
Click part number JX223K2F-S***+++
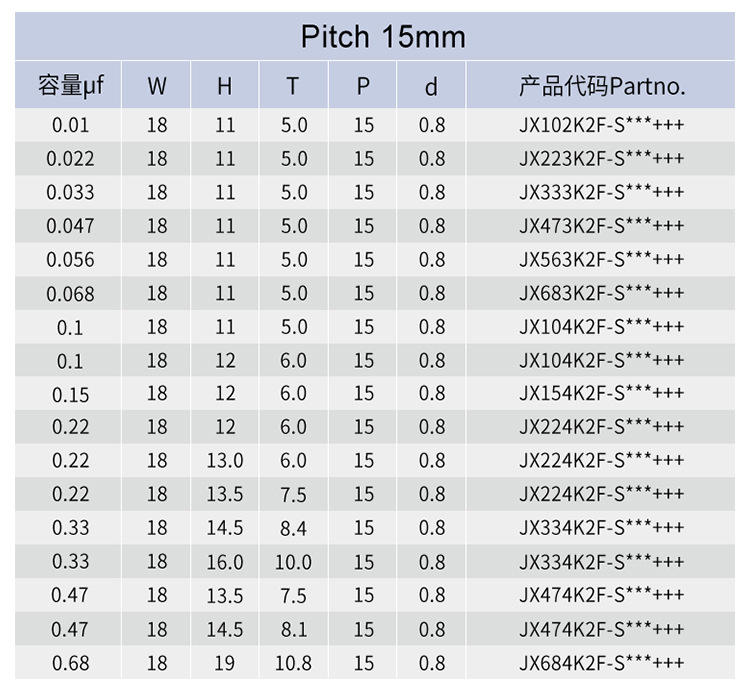coord(602,159)
